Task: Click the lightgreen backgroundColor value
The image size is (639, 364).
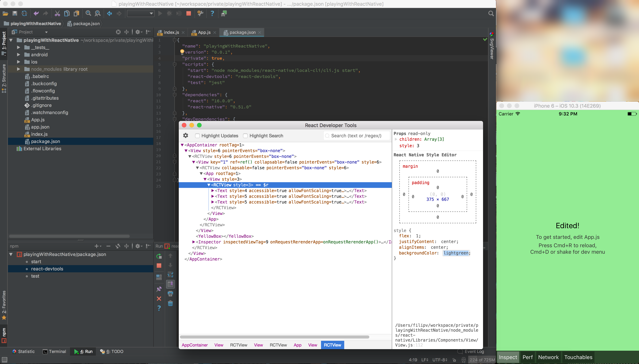Action: (x=456, y=253)
